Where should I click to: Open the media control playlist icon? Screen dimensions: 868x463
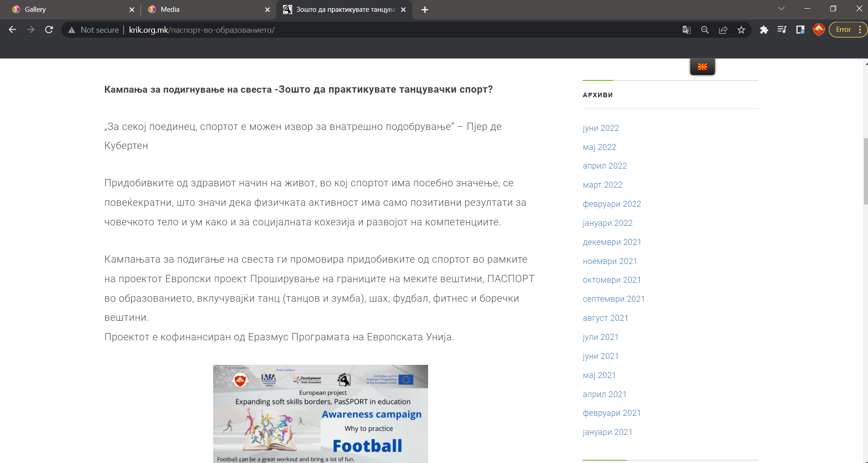[x=782, y=30]
